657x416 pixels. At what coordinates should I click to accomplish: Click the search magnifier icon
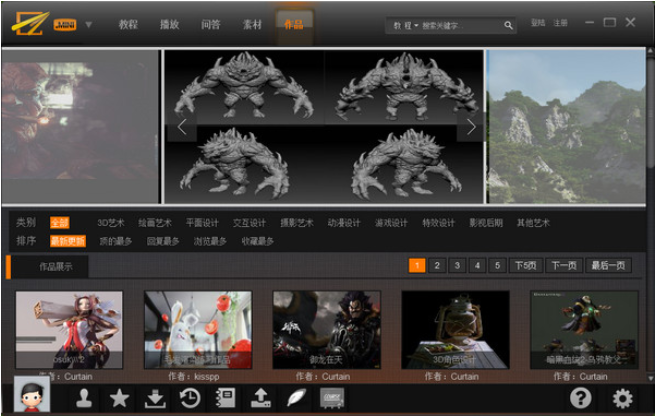(x=508, y=26)
